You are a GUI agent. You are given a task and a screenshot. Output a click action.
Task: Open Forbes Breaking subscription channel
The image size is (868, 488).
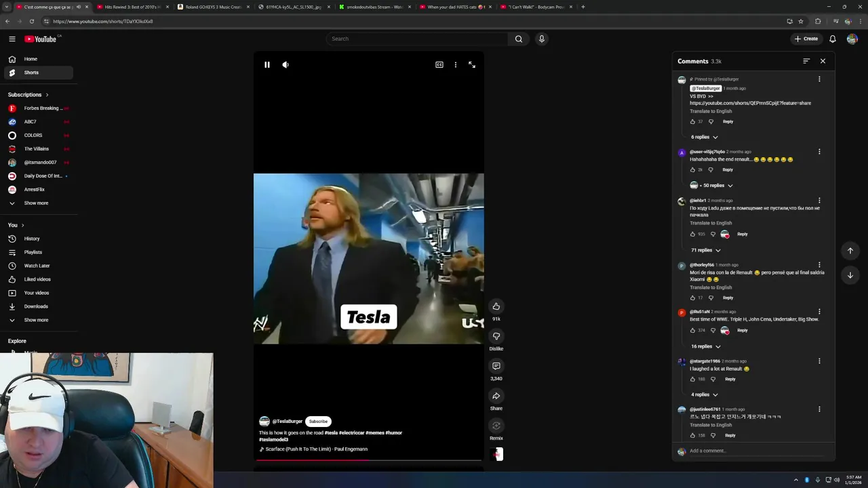click(39, 108)
